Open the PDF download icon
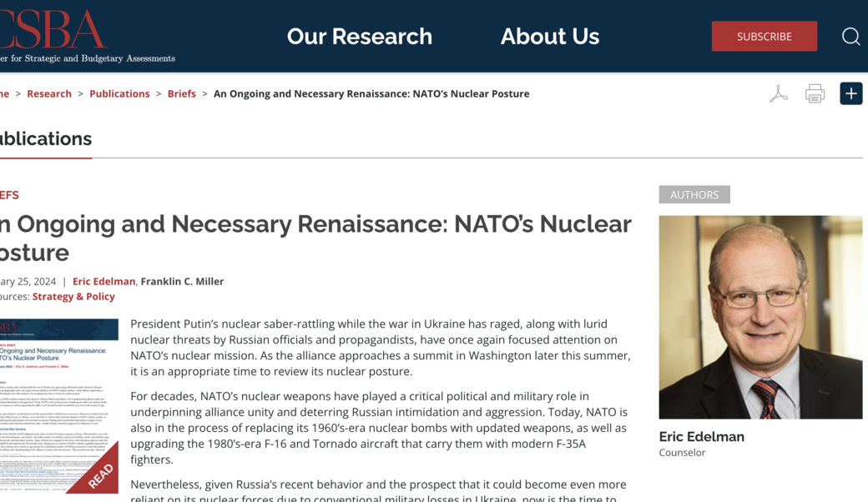The image size is (868, 502). (x=779, y=93)
